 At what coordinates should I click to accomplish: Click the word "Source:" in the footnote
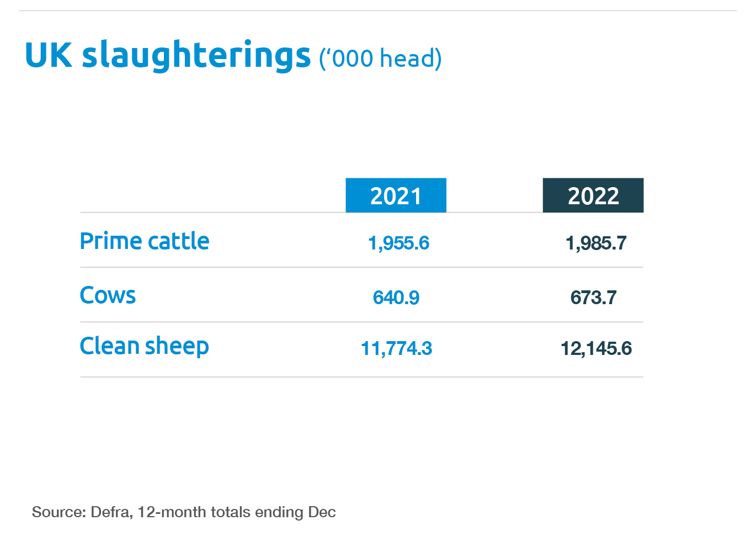pyautogui.click(x=58, y=512)
